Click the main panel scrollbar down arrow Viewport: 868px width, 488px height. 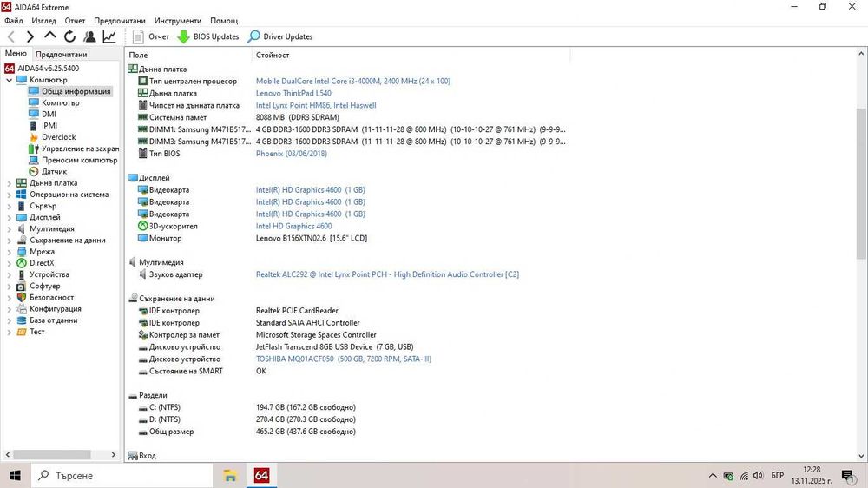click(x=861, y=456)
